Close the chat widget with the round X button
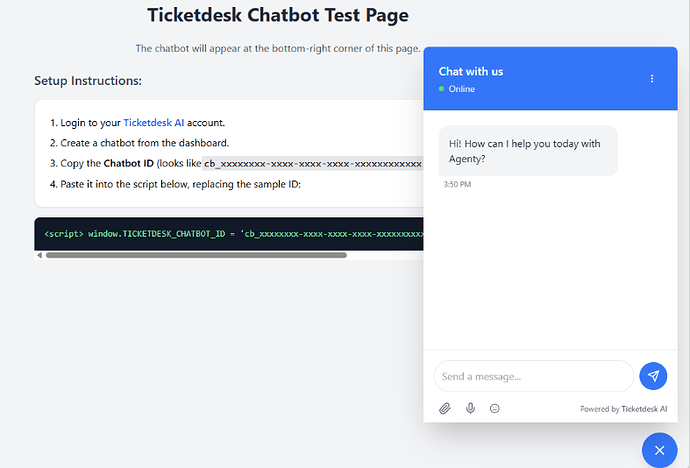 click(659, 450)
